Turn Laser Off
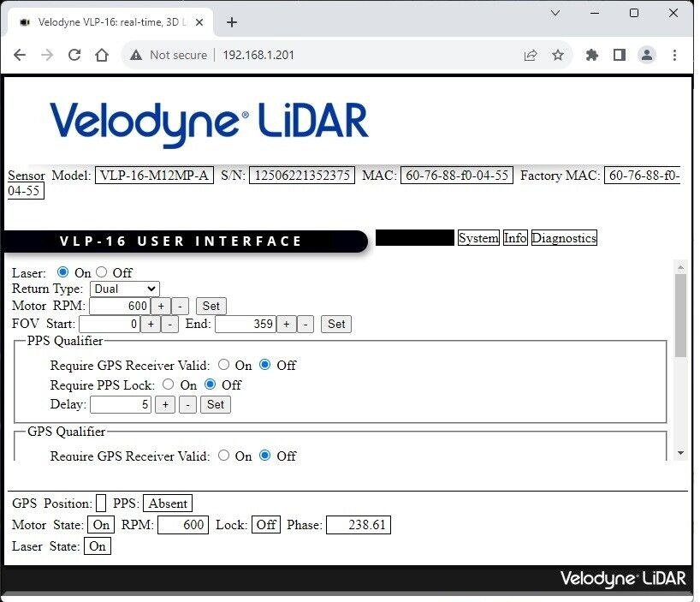The image size is (700, 602). coord(101,272)
